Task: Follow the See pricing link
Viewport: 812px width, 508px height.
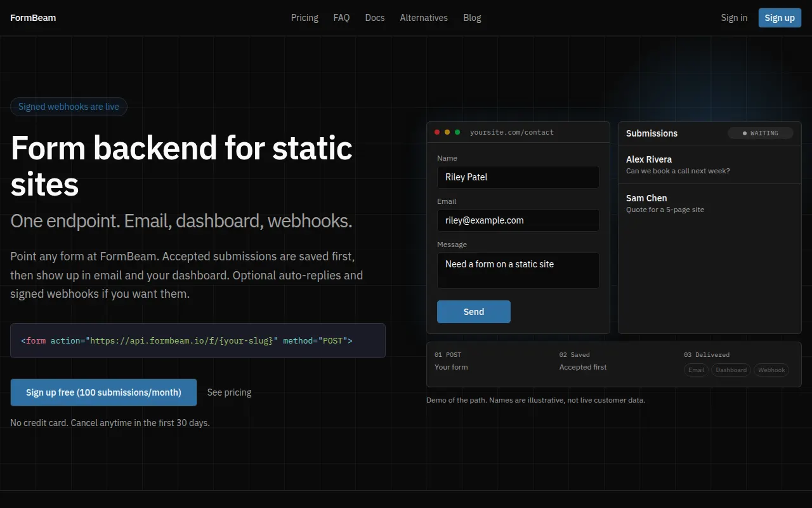Action: 229,392
